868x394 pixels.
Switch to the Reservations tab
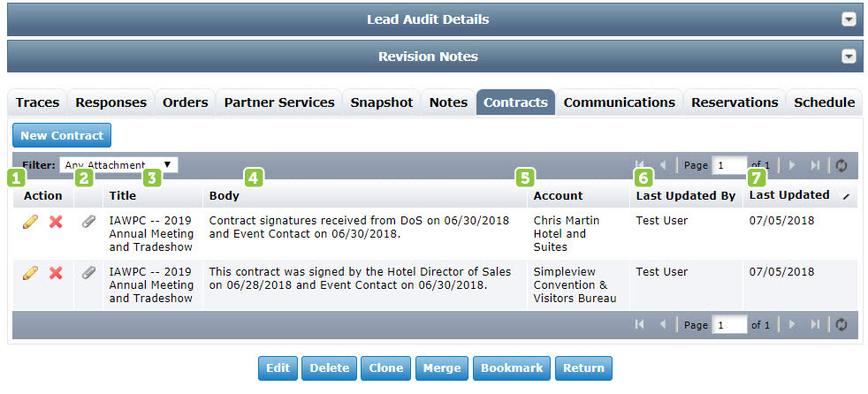735,102
